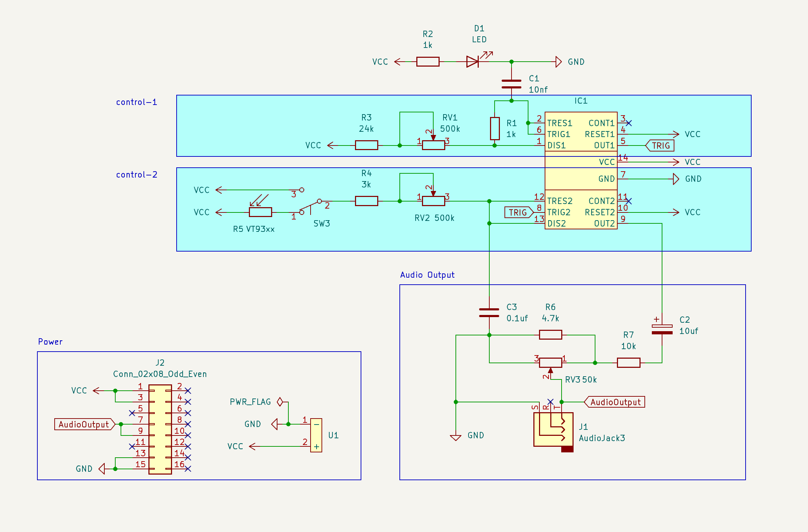The width and height of the screenshot is (808, 532).
Task: Click the Audio Output section title
Action: tap(427, 275)
